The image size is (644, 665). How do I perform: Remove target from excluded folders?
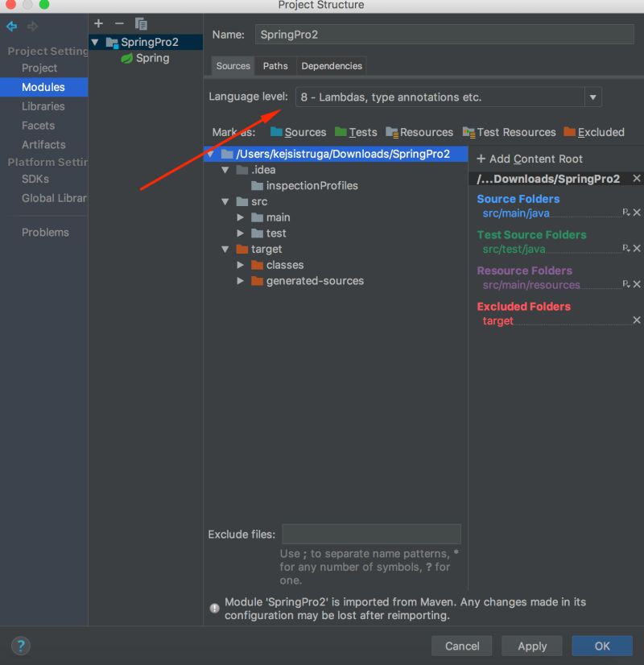[637, 320]
